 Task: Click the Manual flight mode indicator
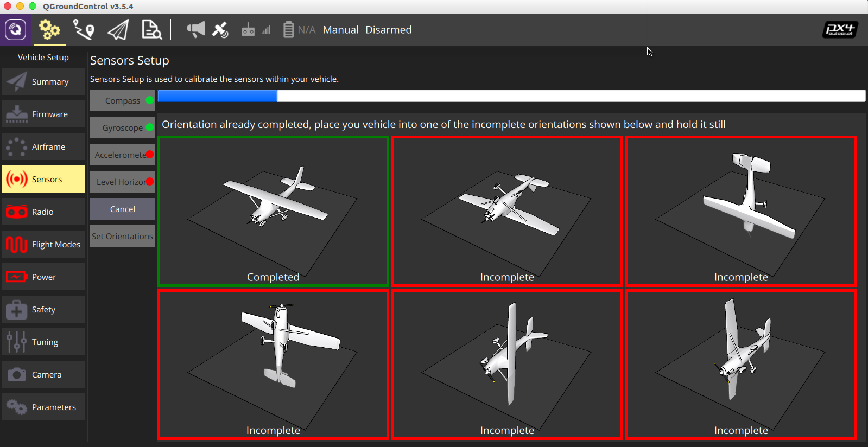340,30
